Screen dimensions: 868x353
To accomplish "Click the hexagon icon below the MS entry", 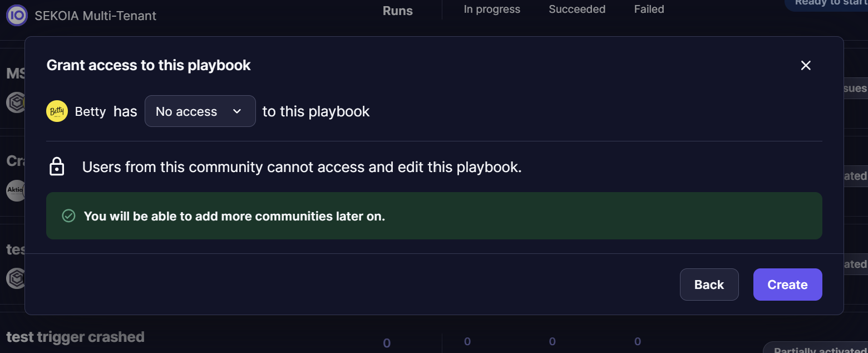I will coord(14,102).
